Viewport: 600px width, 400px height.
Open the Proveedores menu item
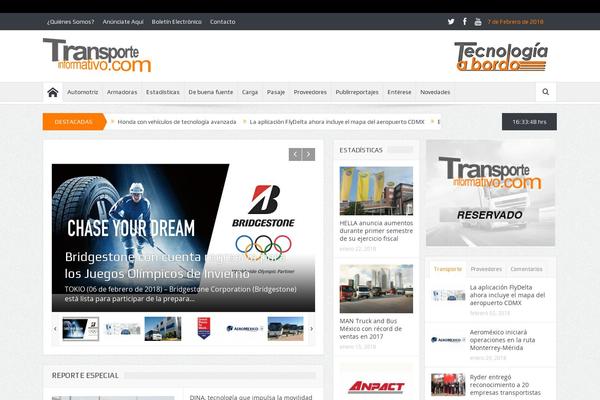point(310,92)
